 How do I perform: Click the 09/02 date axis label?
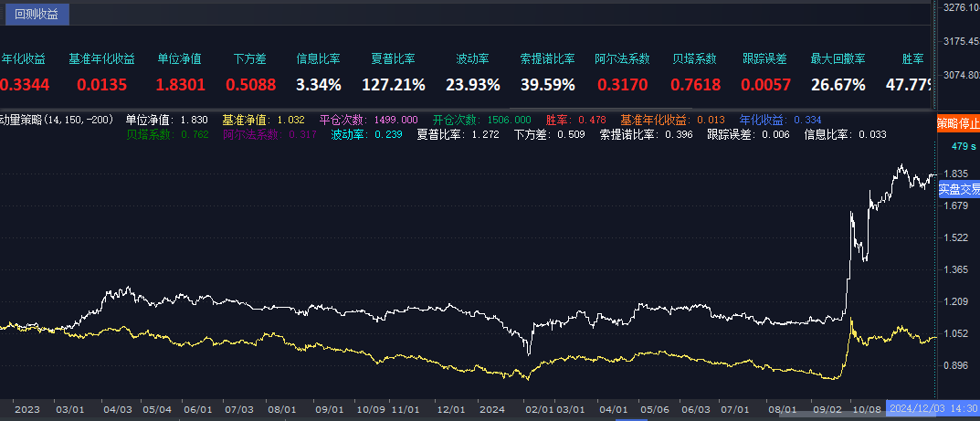tap(827, 409)
